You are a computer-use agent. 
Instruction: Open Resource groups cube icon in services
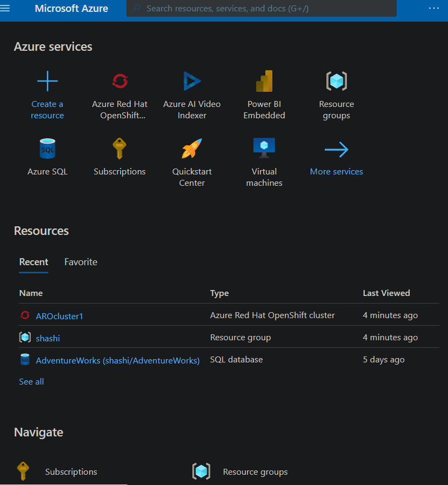point(336,82)
